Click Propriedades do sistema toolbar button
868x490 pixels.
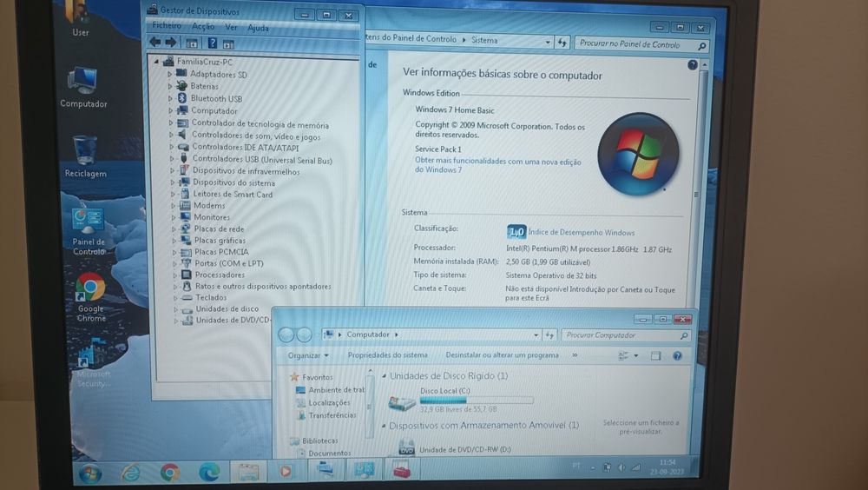(x=387, y=354)
